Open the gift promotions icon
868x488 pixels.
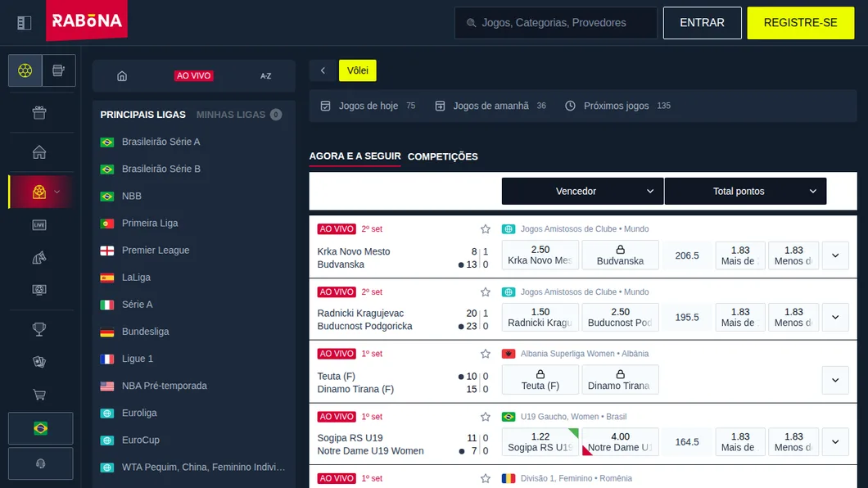[39, 113]
